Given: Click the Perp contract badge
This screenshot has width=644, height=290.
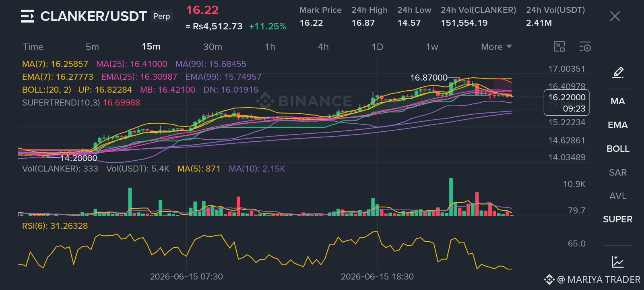Looking at the screenshot, I should point(162,16).
